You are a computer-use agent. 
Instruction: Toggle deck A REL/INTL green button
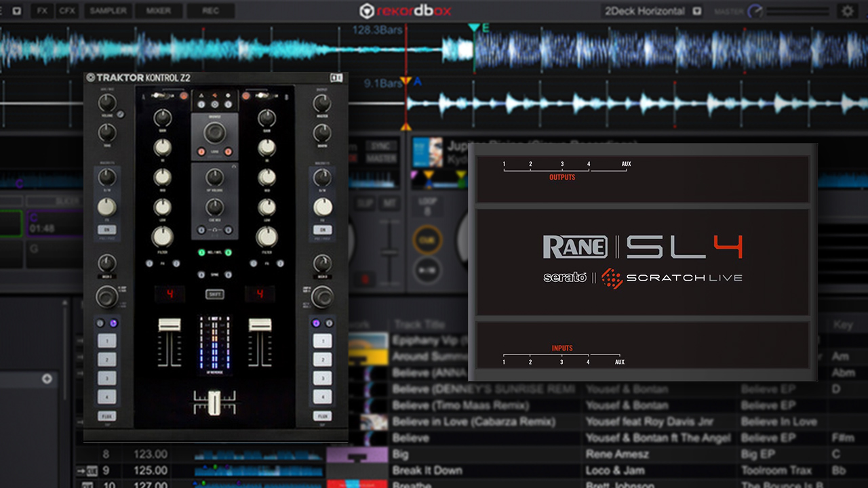[x=201, y=253]
